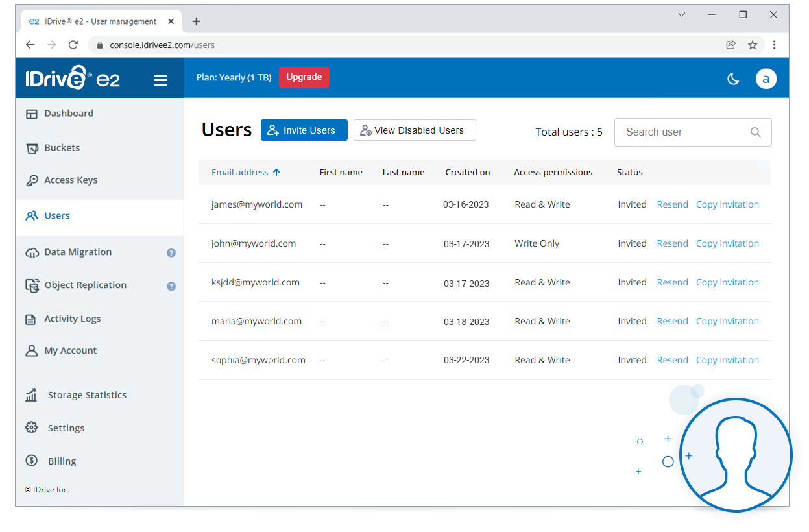
Task: Sort by Email address column arrow
Action: (x=276, y=173)
